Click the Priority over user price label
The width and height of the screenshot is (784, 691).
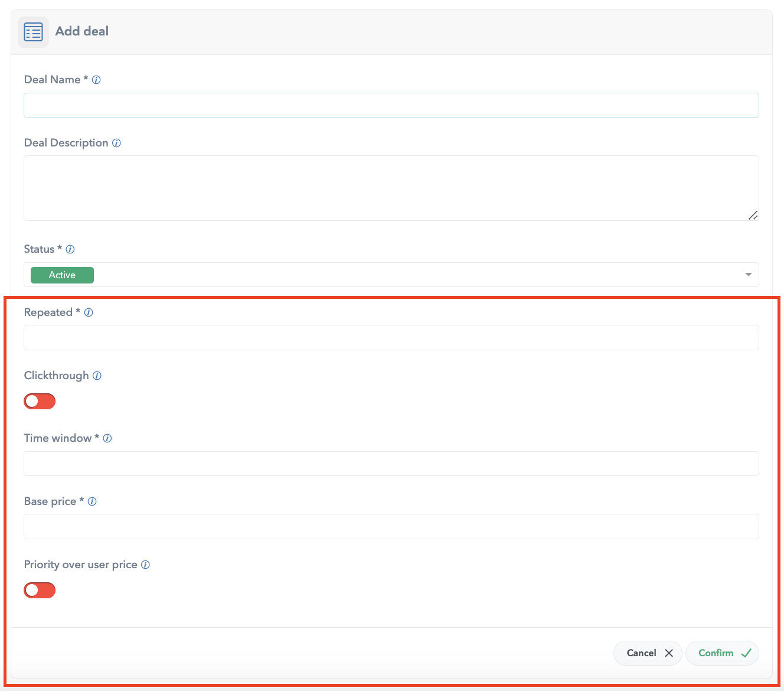[80, 565]
